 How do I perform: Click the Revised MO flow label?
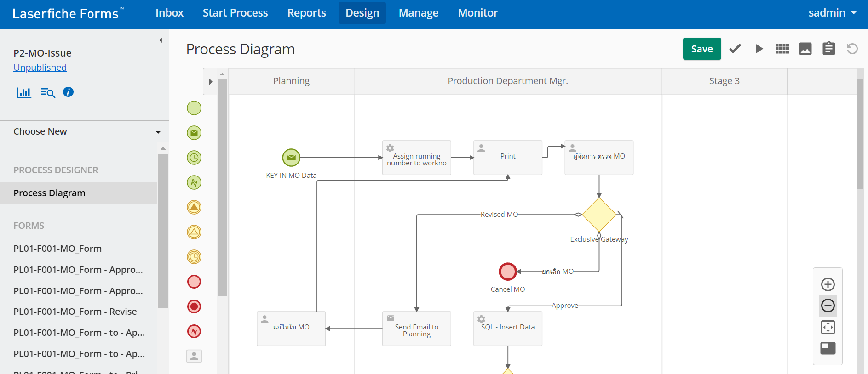499,215
